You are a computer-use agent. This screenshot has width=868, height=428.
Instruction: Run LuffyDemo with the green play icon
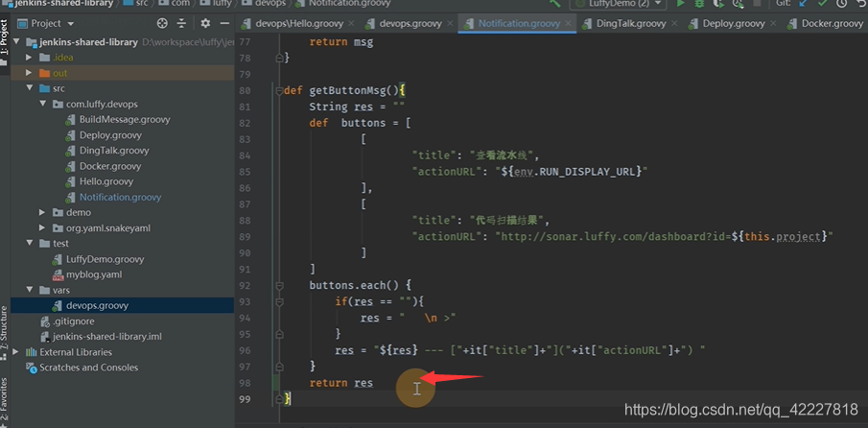click(681, 3)
